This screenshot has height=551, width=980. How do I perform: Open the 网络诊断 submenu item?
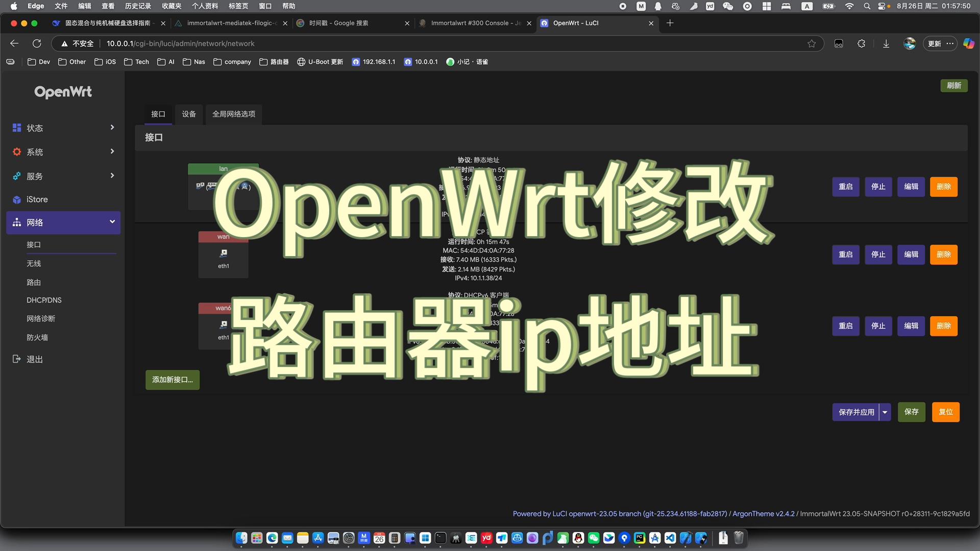[41, 318]
